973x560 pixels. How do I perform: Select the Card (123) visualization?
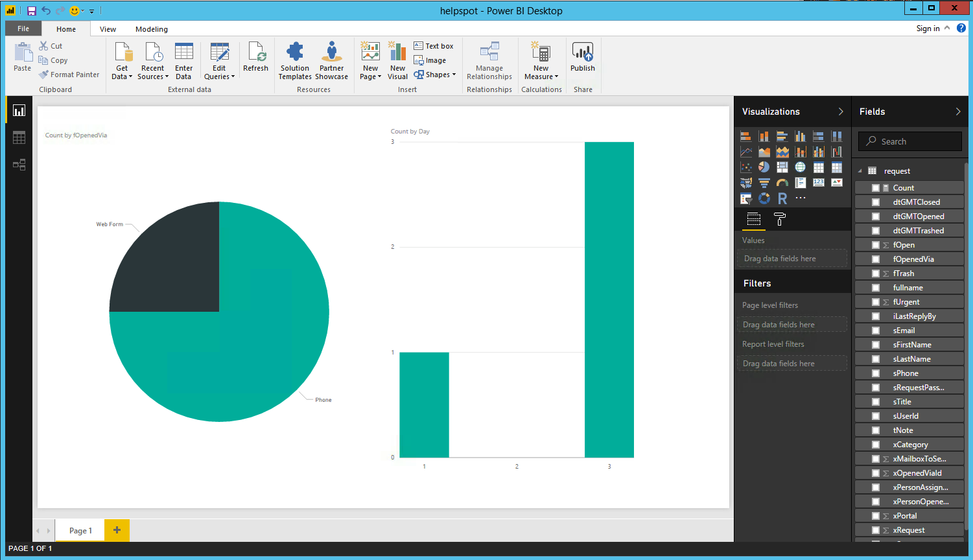coord(819,183)
